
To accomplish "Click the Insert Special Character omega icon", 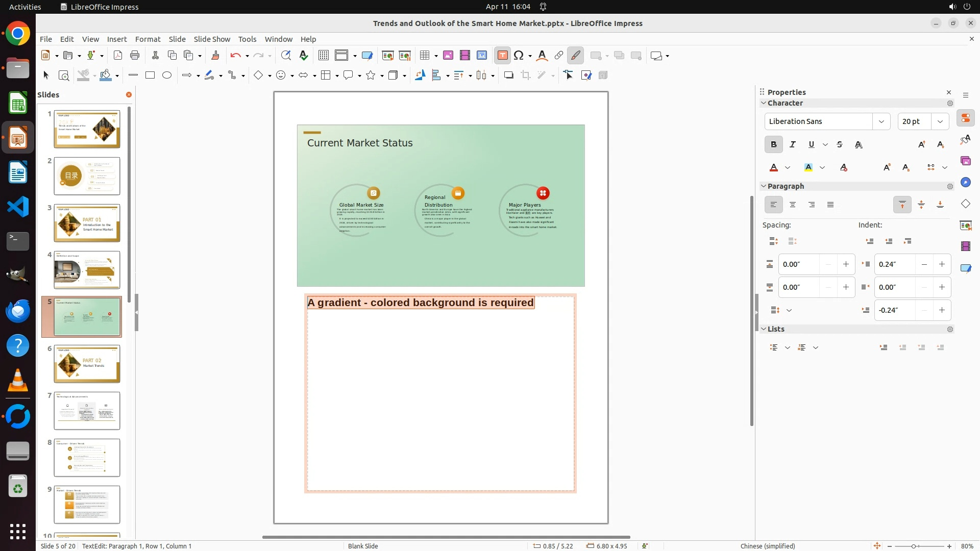I will pyautogui.click(x=519, y=56).
